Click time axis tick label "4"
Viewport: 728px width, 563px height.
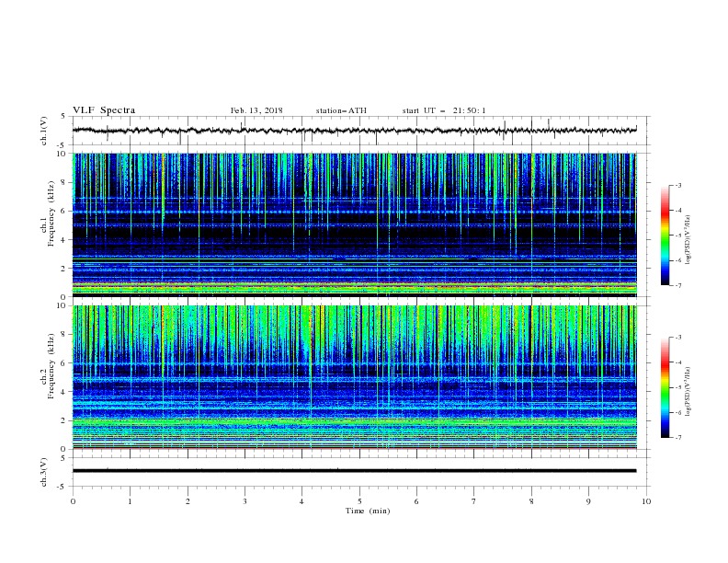[301, 501]
